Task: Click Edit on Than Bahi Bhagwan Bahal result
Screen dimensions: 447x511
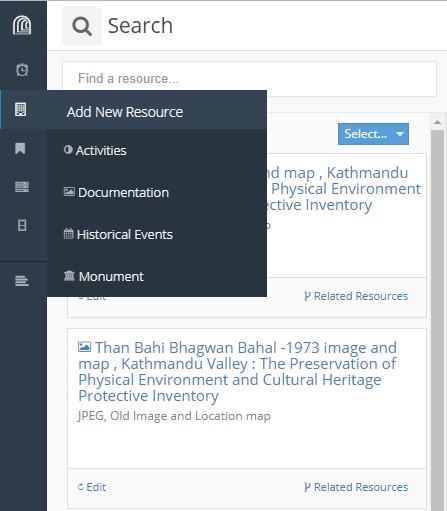Action: click(92, 487)
